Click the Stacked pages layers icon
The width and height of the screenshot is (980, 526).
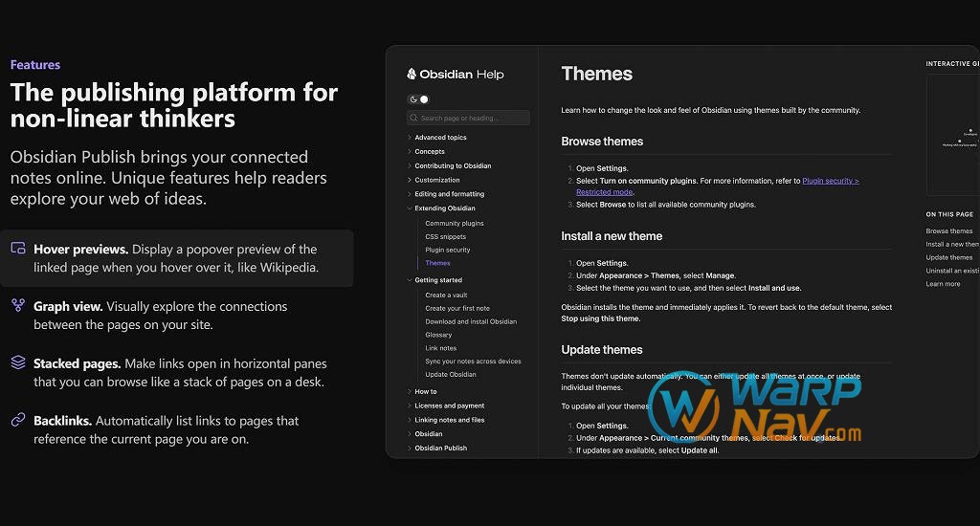[18, 363]
